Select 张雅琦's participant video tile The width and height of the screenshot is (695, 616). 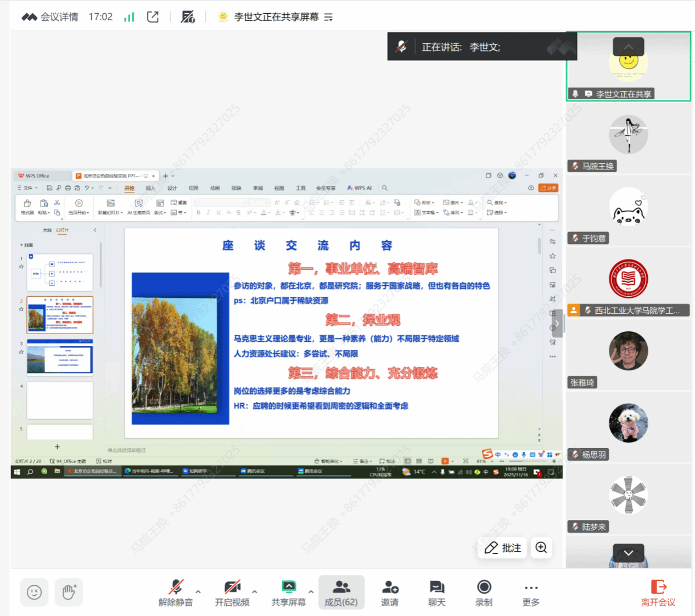(x=628, y=355)
